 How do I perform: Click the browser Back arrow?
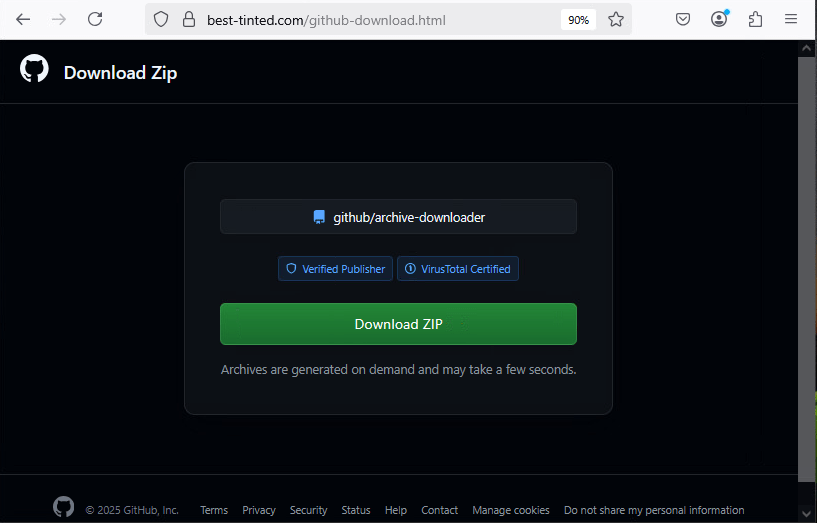pyautogui.click(x=23, y=19)
